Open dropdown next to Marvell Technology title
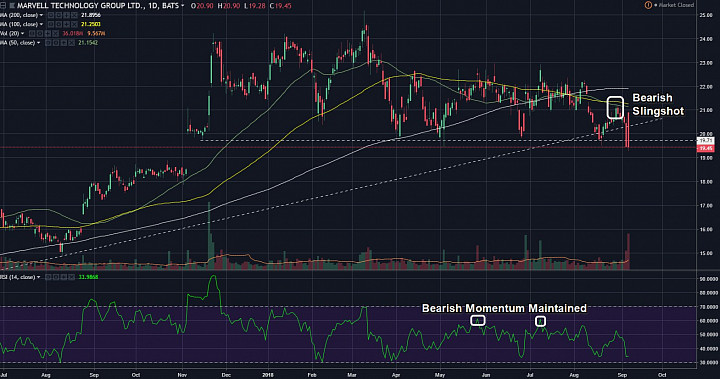The height and width of the screenshot is (379, 720). (182, 6)
